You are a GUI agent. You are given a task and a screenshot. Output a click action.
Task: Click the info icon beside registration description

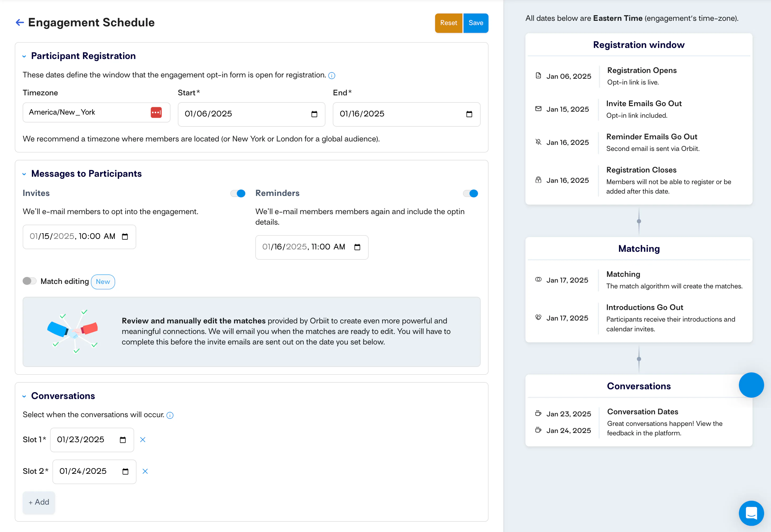[331, 75]
